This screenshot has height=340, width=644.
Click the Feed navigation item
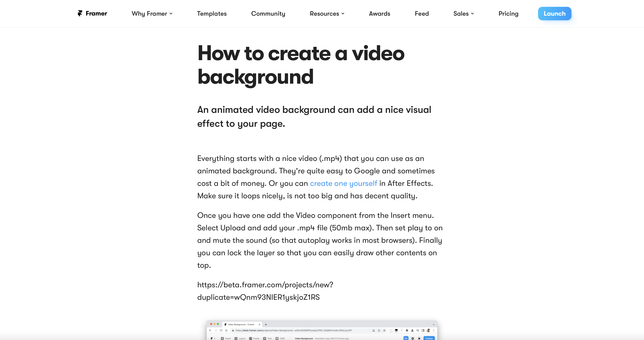(x=422, y=14)
